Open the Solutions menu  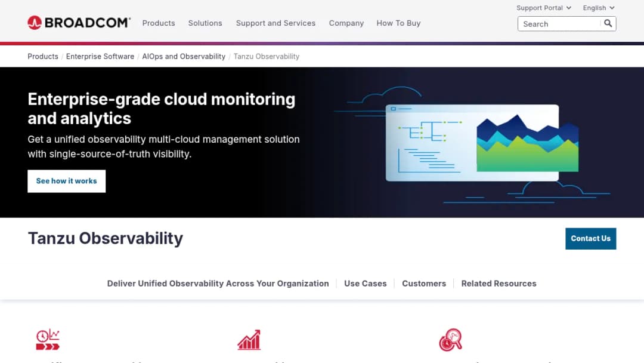205,23
